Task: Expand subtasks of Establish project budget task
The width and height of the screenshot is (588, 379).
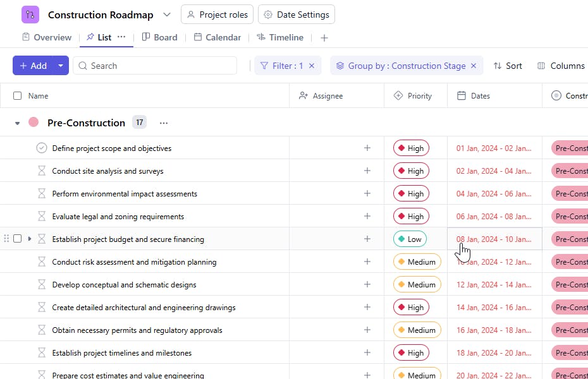Action: (30, 239)
